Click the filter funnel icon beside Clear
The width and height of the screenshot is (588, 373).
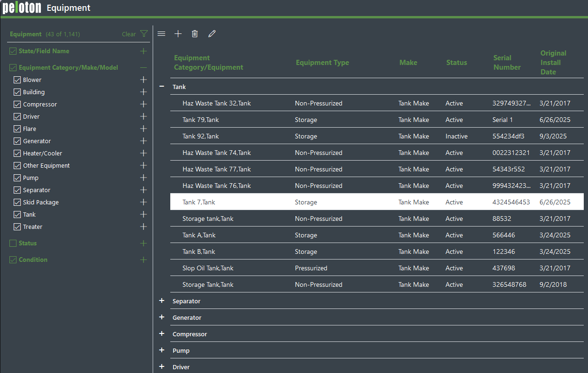click(x=144, y=34)
